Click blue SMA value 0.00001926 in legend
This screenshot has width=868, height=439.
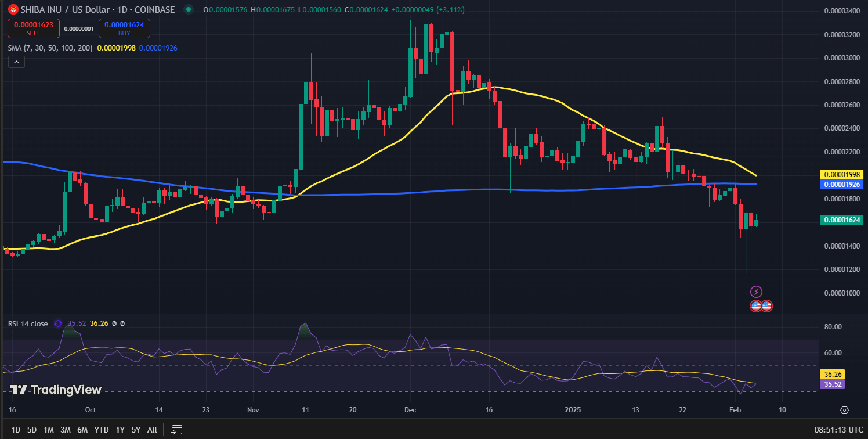[158, 48]
